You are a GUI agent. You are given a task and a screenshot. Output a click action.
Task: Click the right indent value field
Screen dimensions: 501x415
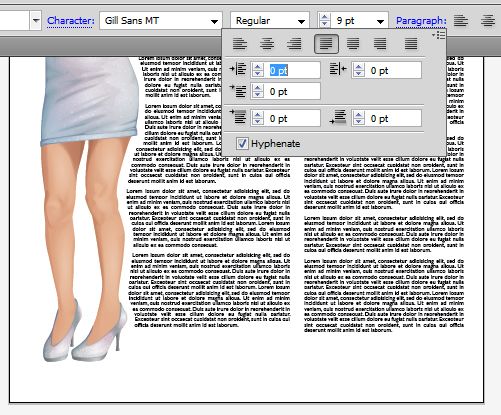393,70
